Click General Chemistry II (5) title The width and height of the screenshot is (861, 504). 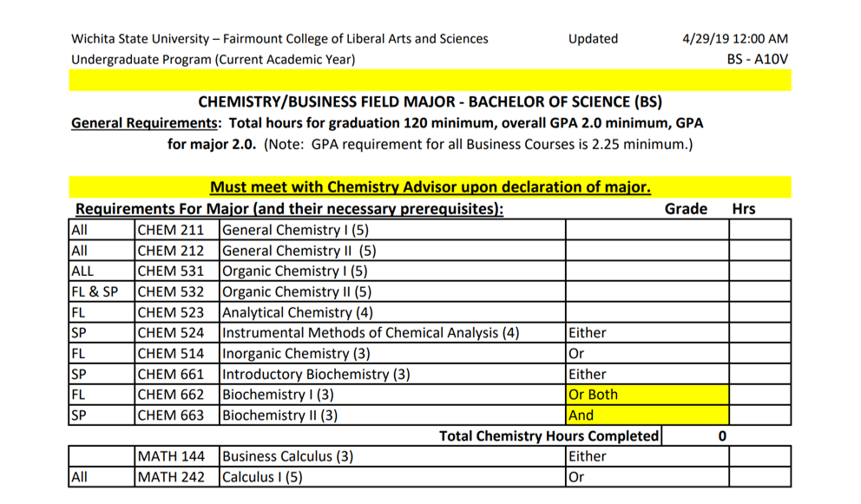299,251
